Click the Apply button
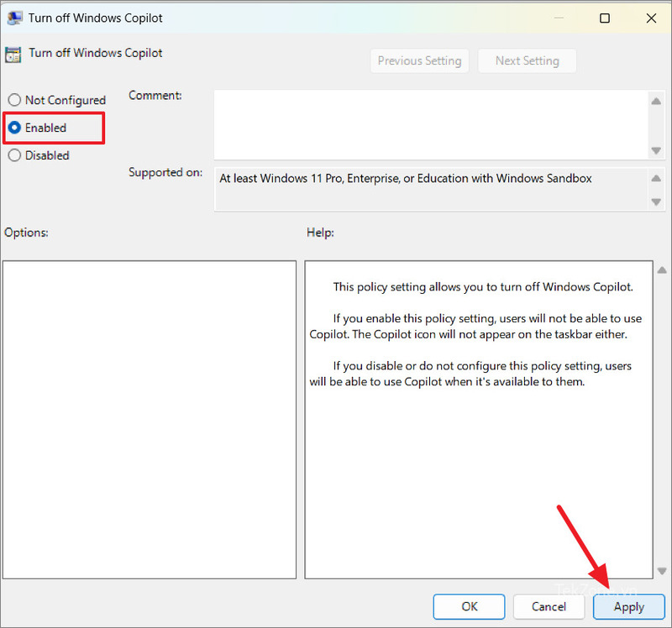 [628, 606]
